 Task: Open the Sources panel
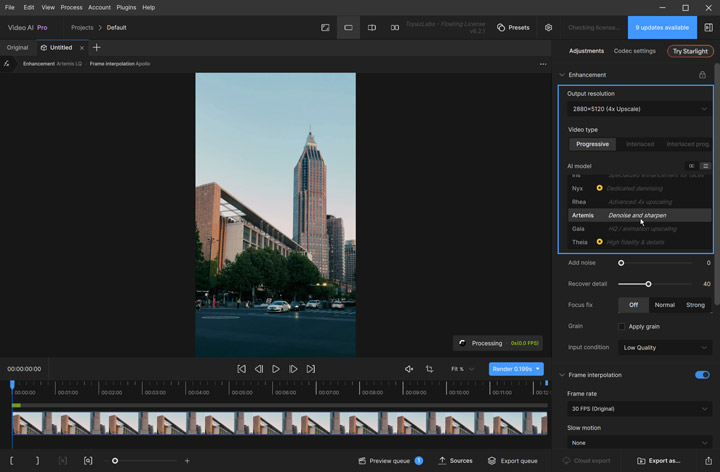click(456, 461)
